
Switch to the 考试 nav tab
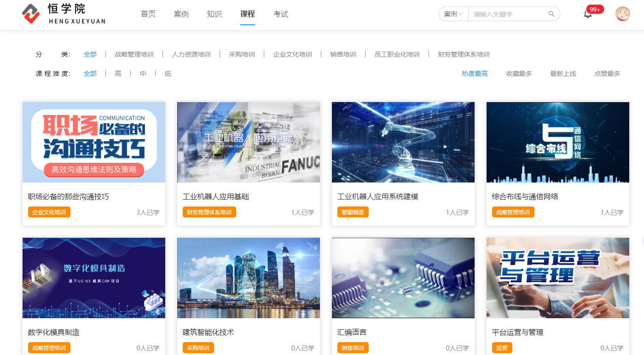[281, 14]
